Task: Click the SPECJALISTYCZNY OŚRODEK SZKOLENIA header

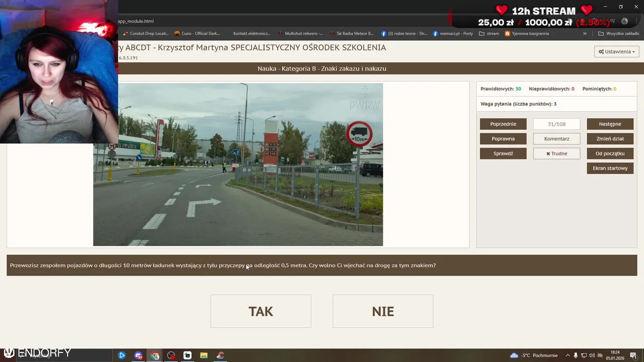Action: [308, 47]
